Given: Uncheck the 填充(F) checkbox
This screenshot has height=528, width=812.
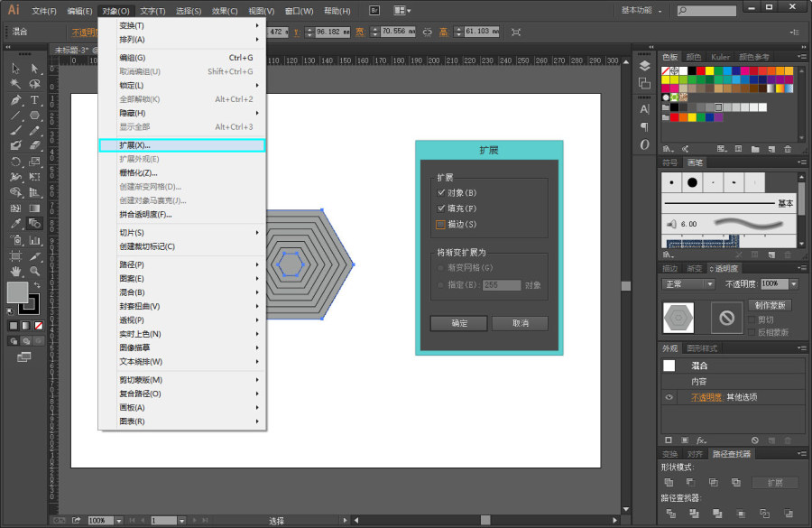Looking at the screenshot, I should click(440, 208).
